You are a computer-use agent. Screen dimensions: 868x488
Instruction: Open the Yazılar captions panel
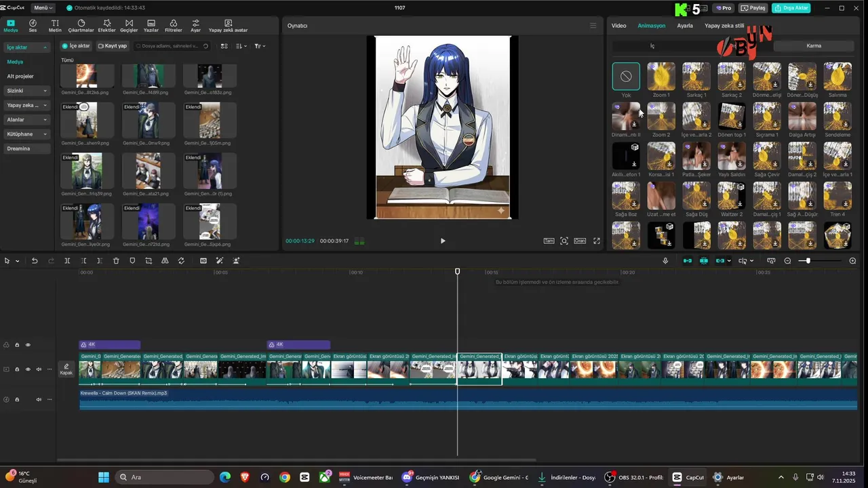click(151, 26)
